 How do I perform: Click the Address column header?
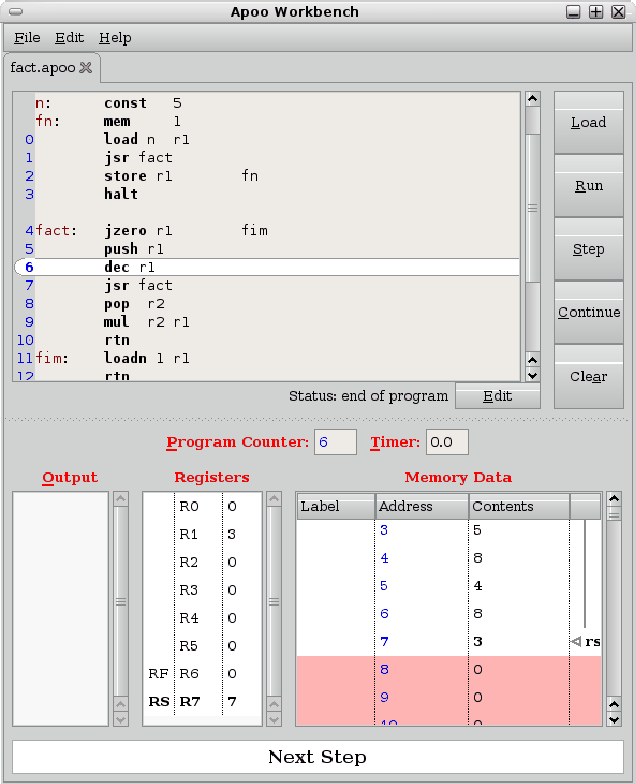[x=422, y=506]
